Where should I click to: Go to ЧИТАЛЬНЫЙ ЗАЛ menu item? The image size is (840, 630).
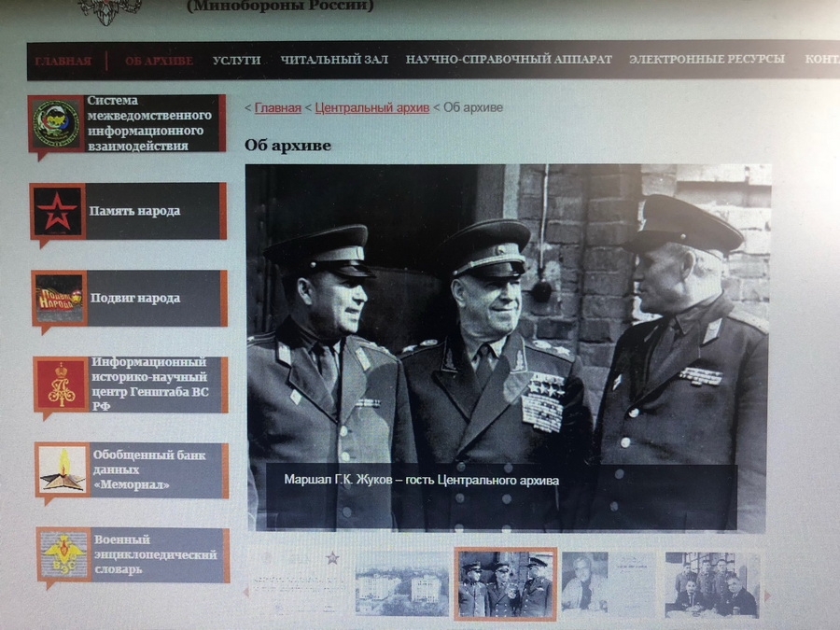click(x=334, y=60)
